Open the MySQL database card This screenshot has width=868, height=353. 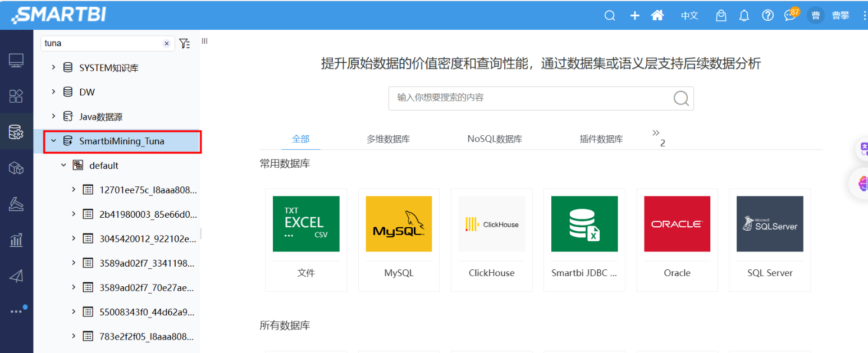click(399, 240)
